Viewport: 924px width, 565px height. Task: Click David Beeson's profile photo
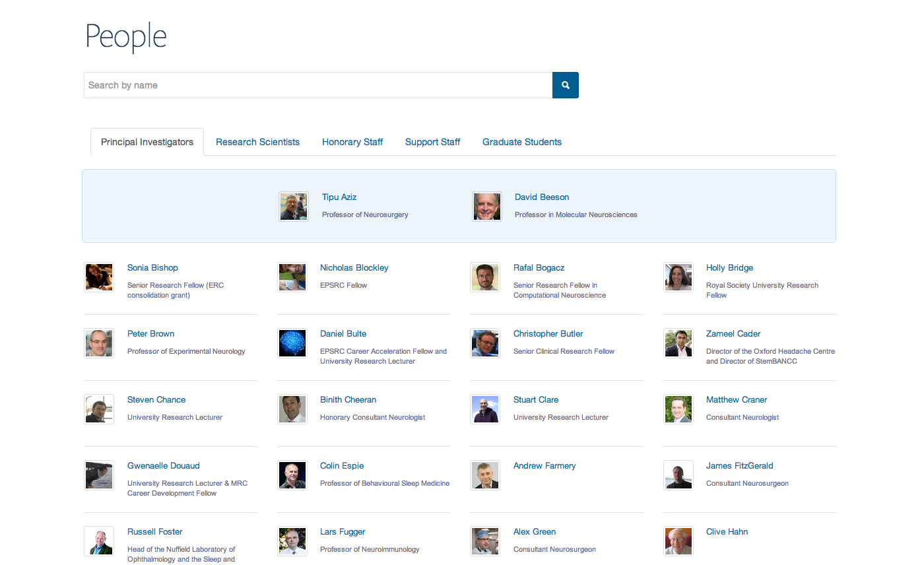click(x=487, y=207)
